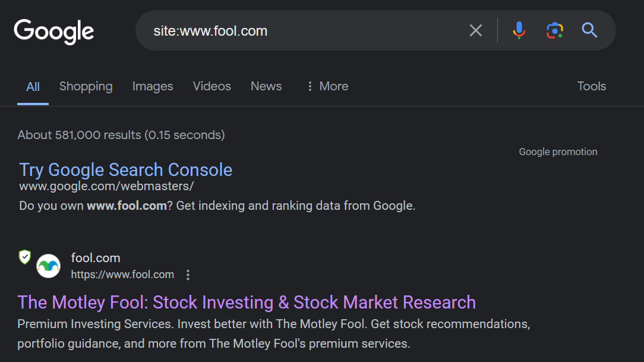Open Try Google Search Console link
644x362 pixels.
click(125, 169)
